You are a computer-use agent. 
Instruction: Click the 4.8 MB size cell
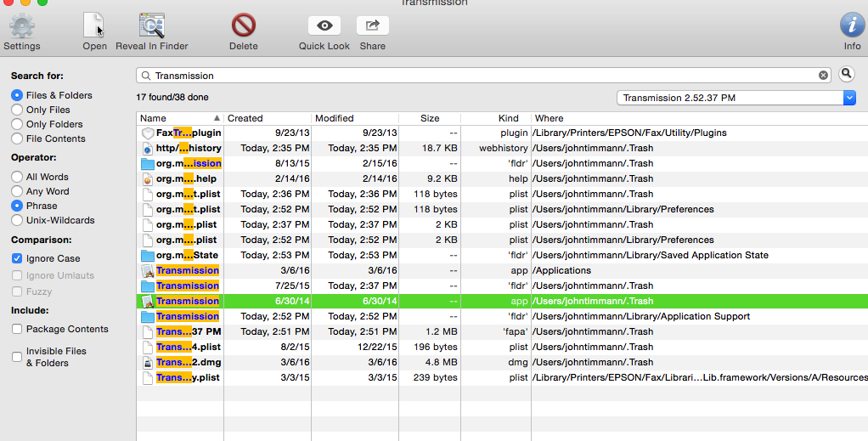tap(442, 362)
